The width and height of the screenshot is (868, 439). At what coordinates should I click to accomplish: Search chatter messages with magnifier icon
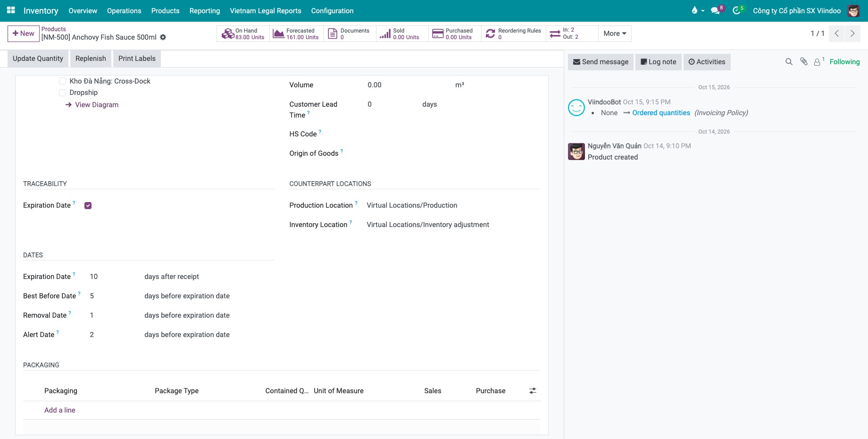point(789,62)
